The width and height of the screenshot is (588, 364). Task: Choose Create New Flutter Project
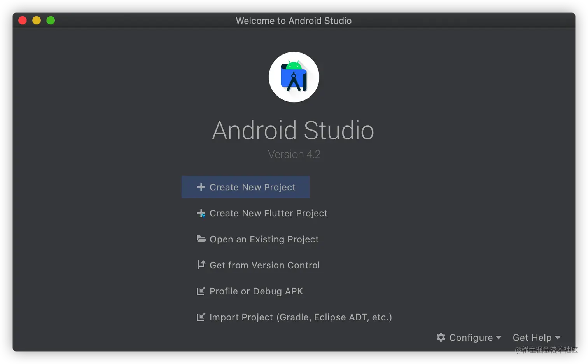pyautogui.click(x=262, y=213)
